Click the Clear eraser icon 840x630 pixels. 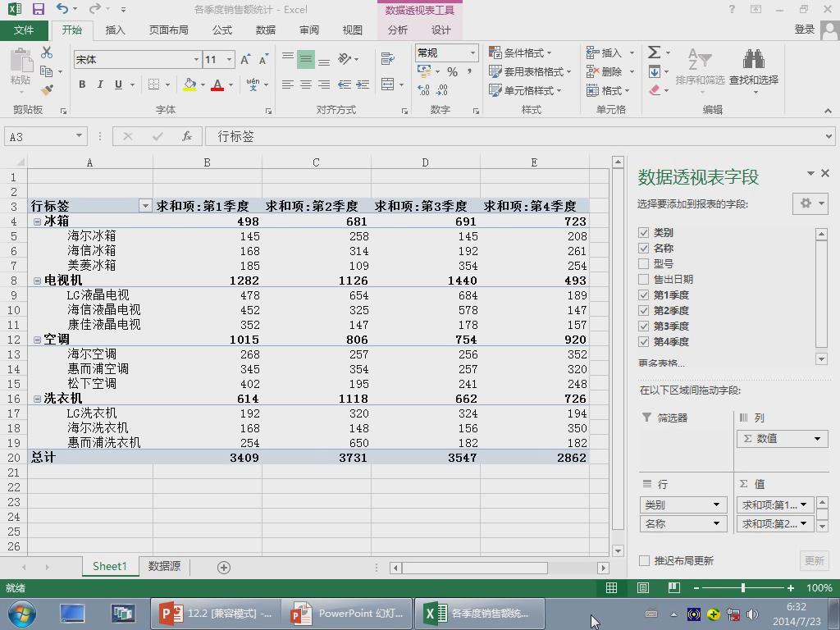click(x=655, y=90)
